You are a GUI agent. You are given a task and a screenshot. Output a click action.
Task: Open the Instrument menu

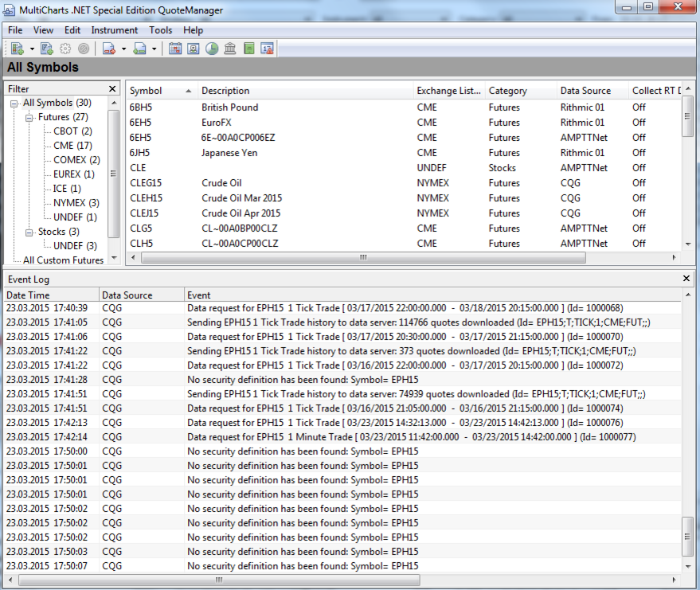click(x=115, y=30)
